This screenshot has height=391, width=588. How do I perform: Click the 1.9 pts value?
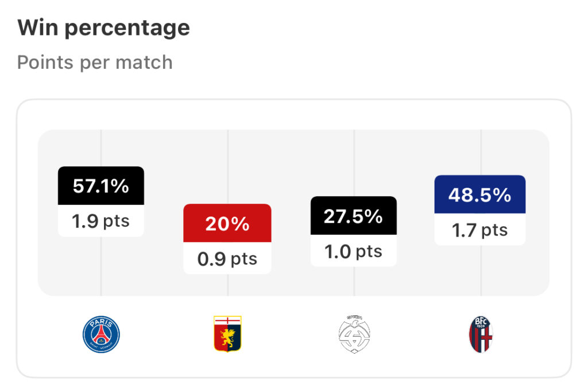click(101, 221)
